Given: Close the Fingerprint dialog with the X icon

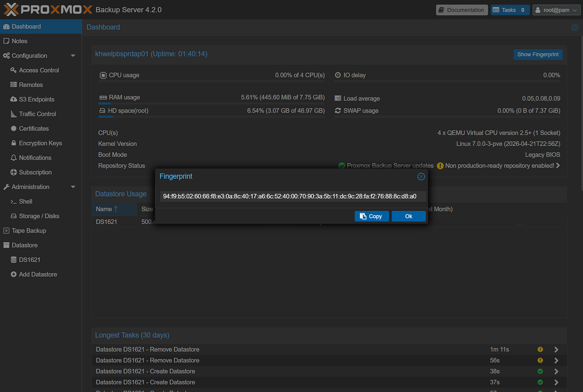Looking at the screenshot, I should (x=421, y=177).
